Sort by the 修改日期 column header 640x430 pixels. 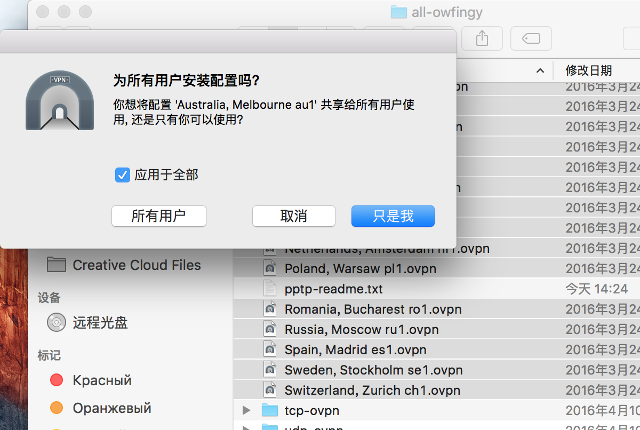coord(589,71)
